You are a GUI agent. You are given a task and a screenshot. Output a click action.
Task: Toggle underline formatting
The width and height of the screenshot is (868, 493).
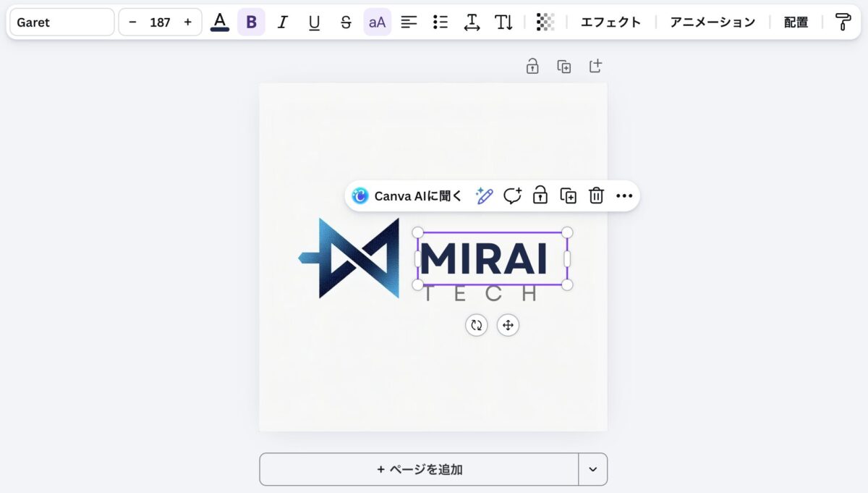pos(314,22)
